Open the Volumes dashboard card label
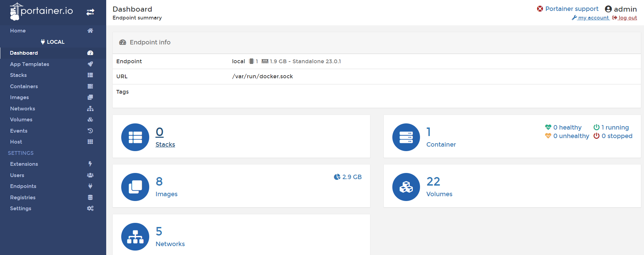644x255 pixels. [439, 194]
